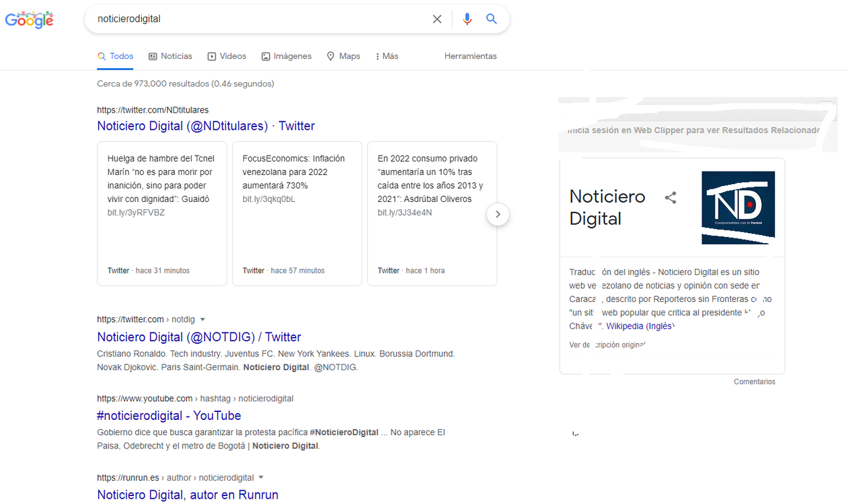Show next tweets in carousel
Screen dimensions: 848x504
click(498, 215)
